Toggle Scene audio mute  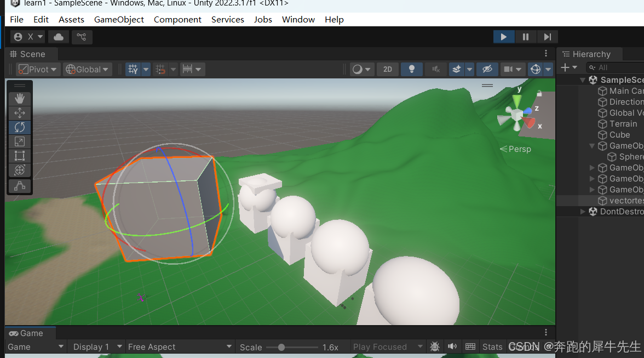[x=436, y=69]
